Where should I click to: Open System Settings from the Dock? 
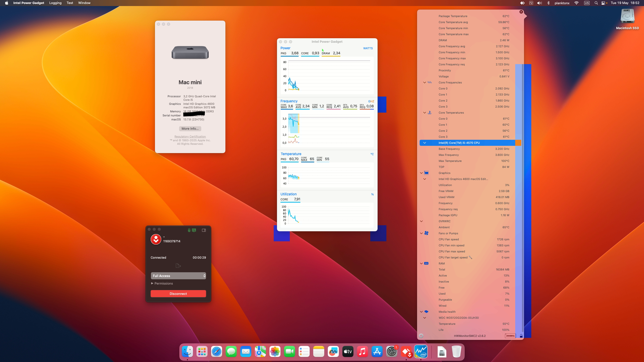[x=392, y=352]
